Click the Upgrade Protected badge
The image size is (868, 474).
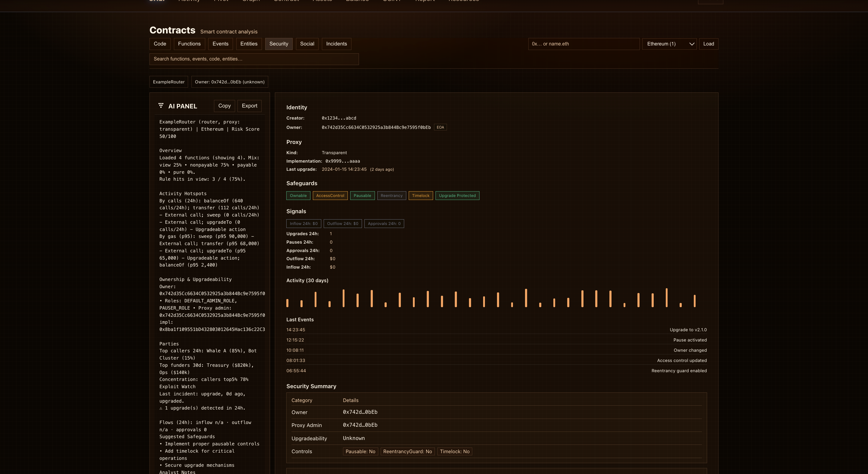pyautogui.click(x=457, y=195)
